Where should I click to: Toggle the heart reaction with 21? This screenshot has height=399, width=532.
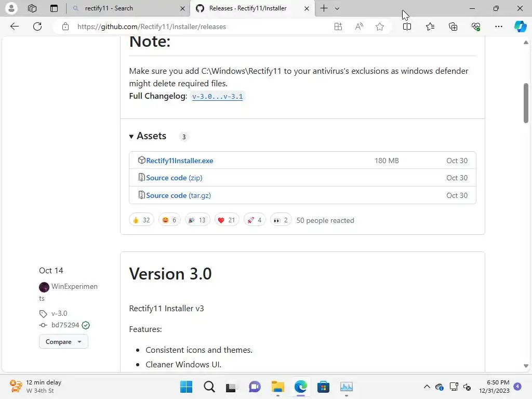point(227,220)
